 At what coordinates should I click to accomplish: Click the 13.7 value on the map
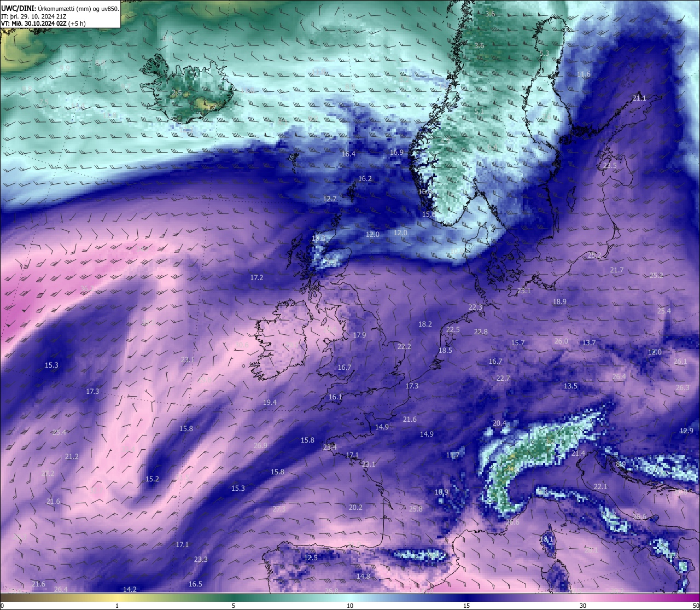click(x=588, y=342)
